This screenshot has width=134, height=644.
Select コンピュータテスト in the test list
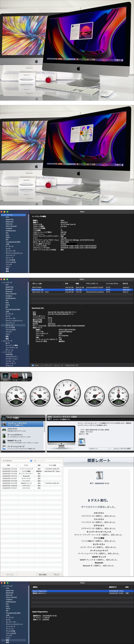tap(23, 424)
